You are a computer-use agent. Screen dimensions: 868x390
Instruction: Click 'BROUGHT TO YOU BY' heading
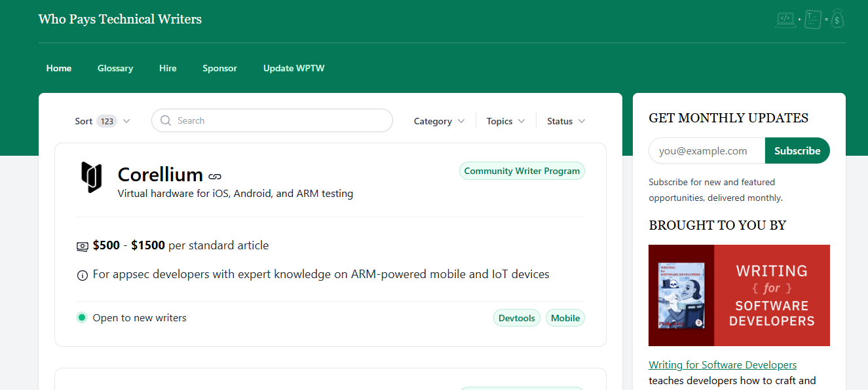pyautogui.click(x=717, y=226)
